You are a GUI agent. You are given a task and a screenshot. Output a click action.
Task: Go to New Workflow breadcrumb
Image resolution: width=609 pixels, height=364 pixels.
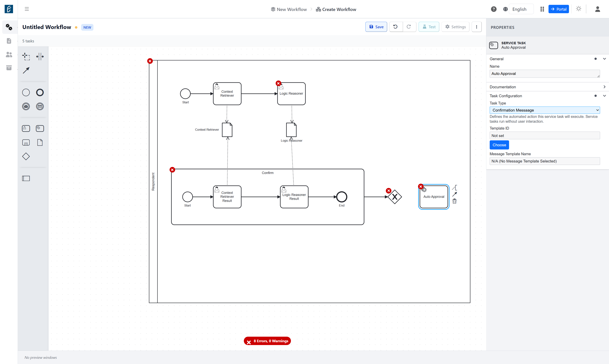click(289, 9)
